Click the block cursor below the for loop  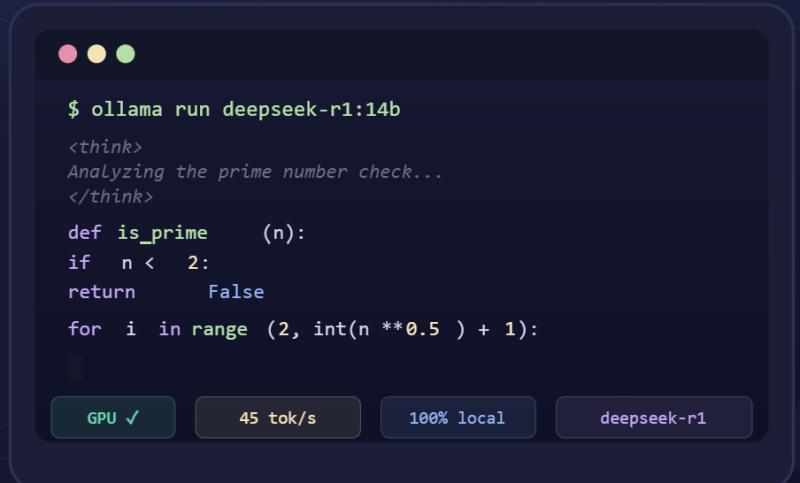tap(75, 367)
